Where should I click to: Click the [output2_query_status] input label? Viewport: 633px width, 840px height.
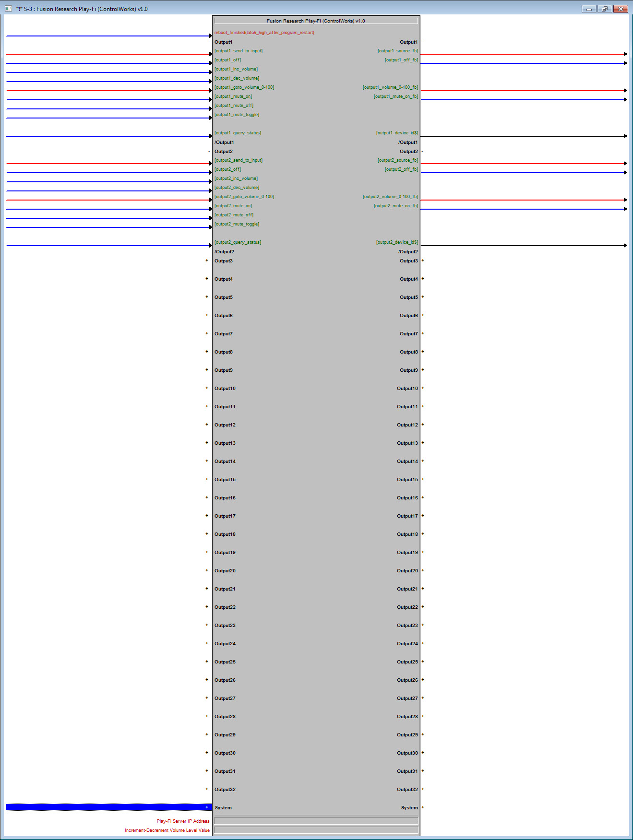click(238, 242)
